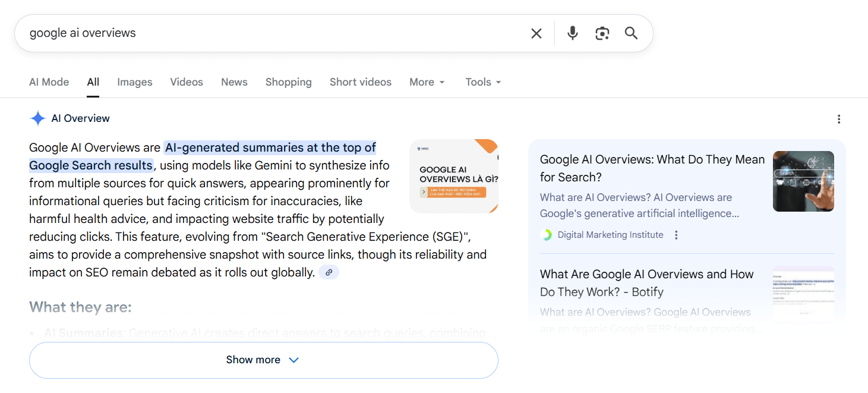868x393 pixels.
Task: Switch to the Images tab
Action: [x=134, y=82]
